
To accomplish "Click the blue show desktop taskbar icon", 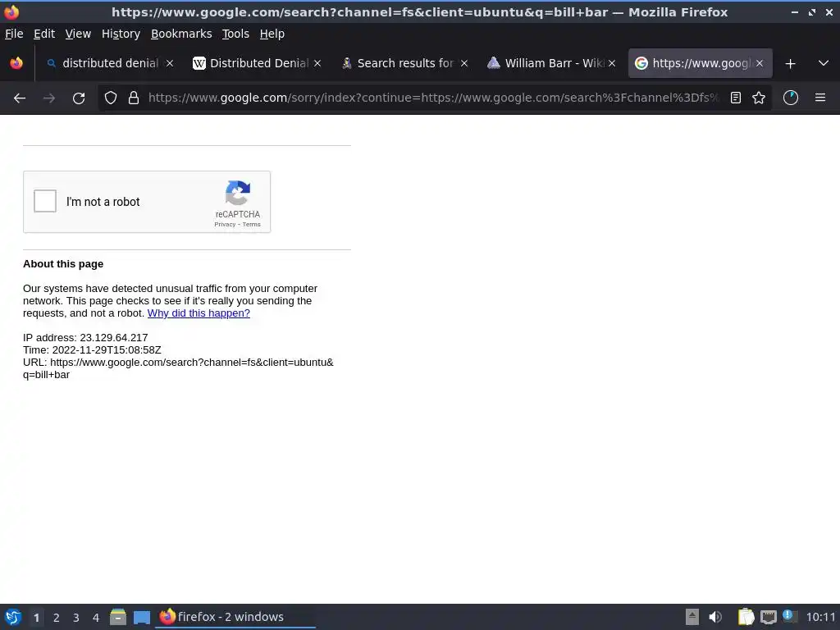I will point(142,618).
